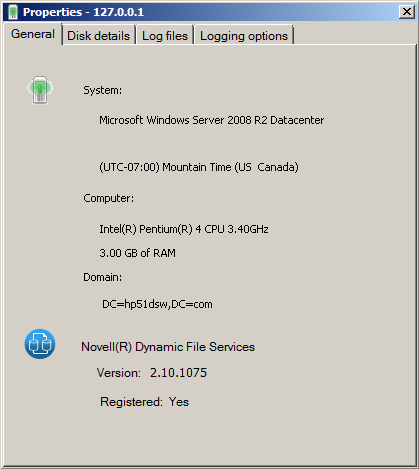Open the Log files tab
Image resolution: width=419 pixels, height=469 pixels.
tap(165, 35)
